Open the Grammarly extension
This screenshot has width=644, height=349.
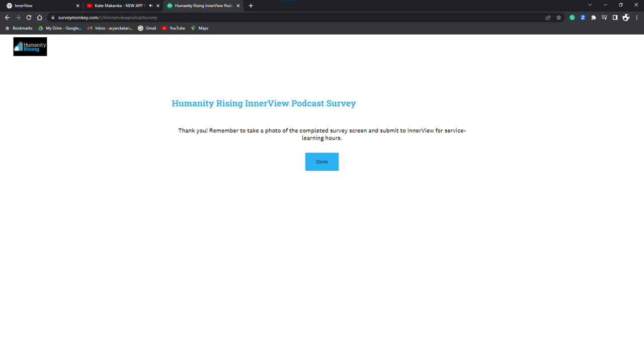point(572,17)
